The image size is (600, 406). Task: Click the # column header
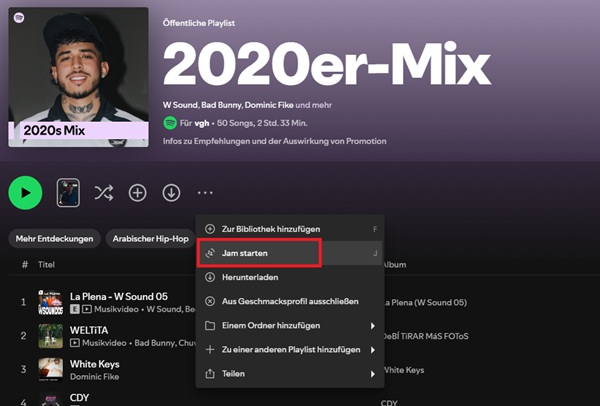click(25, 264)
